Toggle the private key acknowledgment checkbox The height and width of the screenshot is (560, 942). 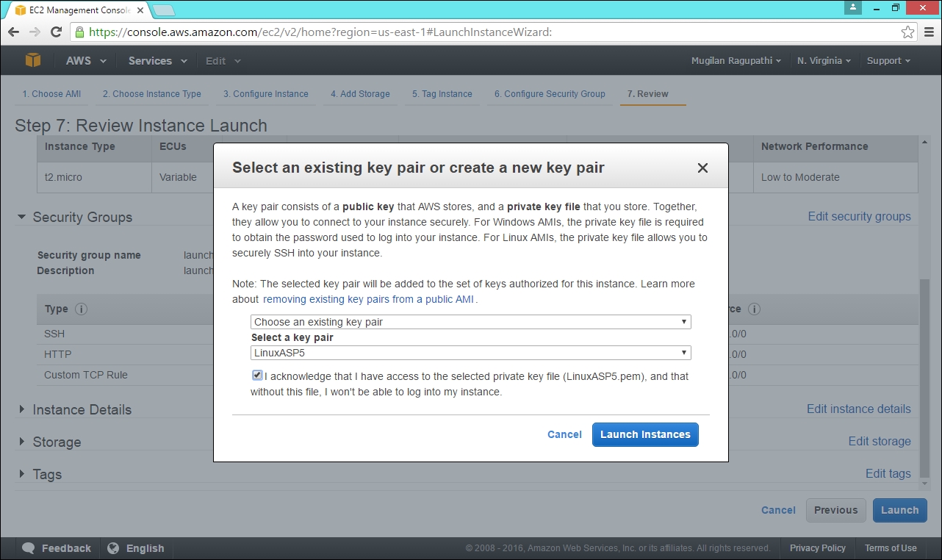coord(256,376)
